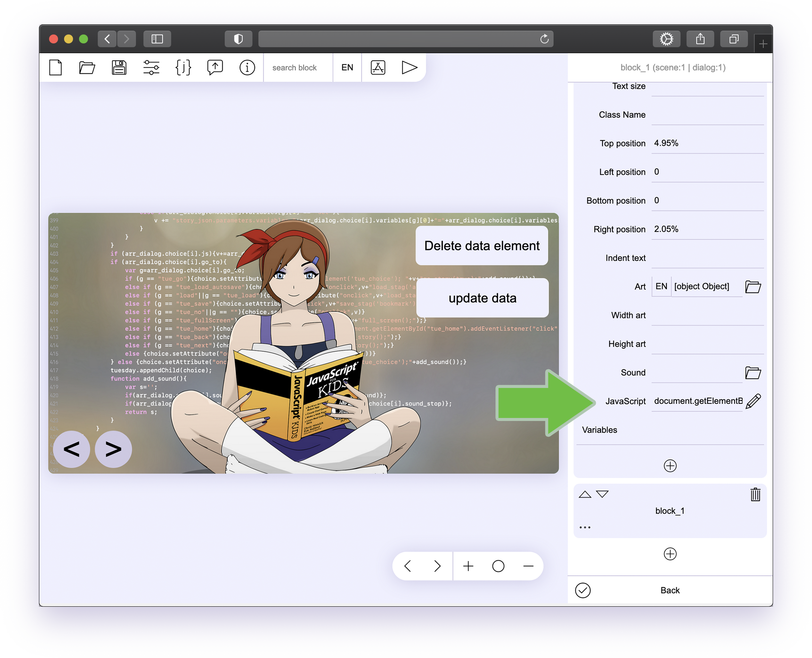Edit the Left position value
This screenshot has height=658, width=812.
pyautogui.click(x=708, y=172)
